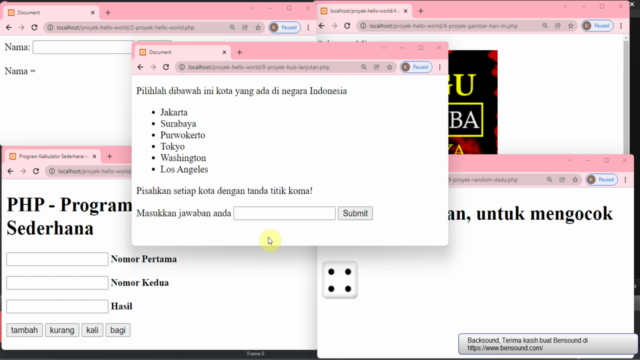The width and height of the screenshot is (640, 360).
Task: Click the Nomor Pertama input field
Action: [x=57, y=259]
